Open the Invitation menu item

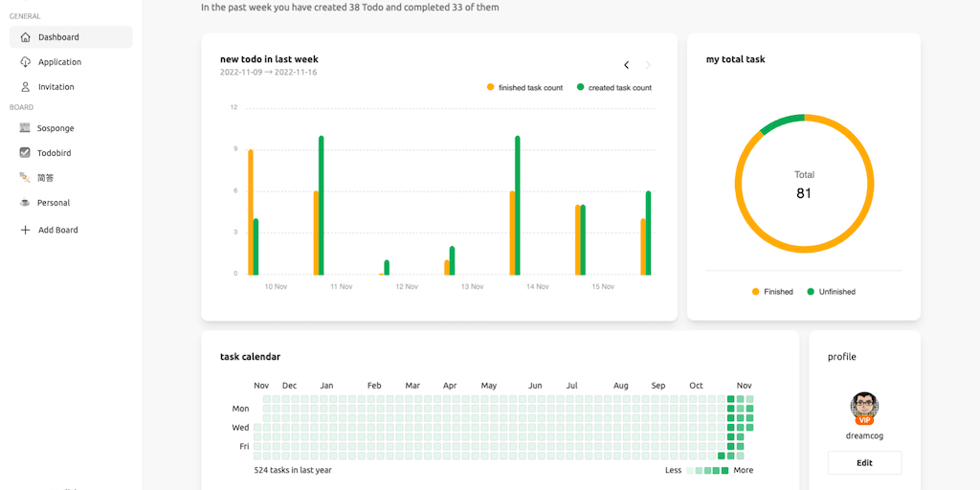coord(56,87)
